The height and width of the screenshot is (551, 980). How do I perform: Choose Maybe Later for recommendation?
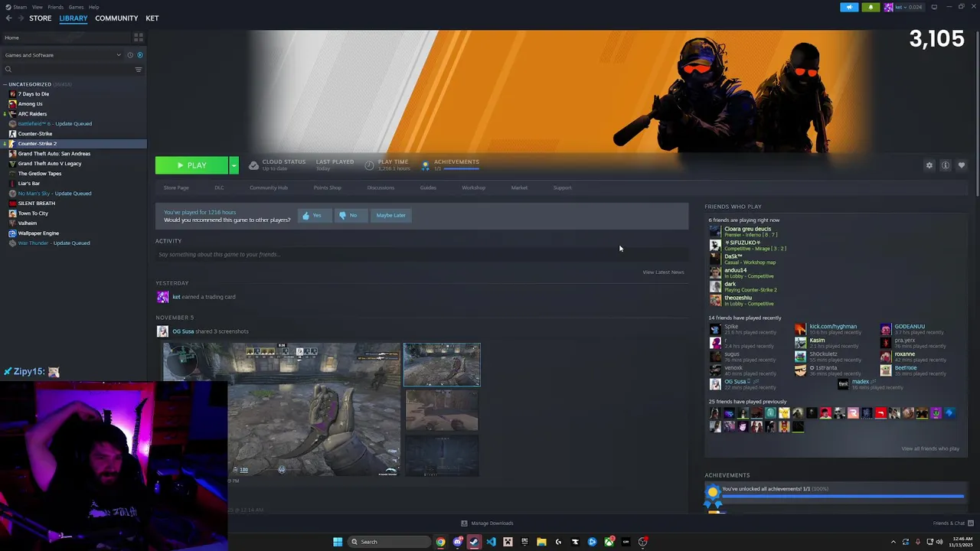[x=390, y=215]
